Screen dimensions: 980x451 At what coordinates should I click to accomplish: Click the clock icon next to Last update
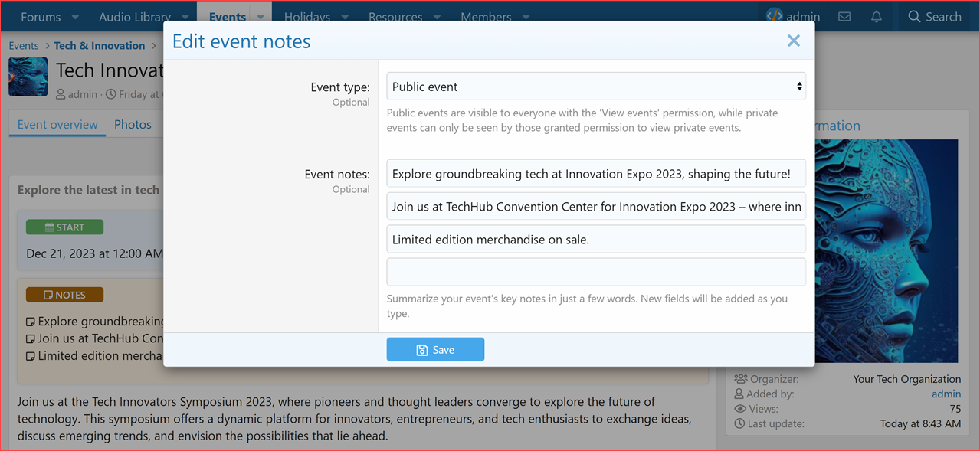pyautogui.click(x=740, y=423)
